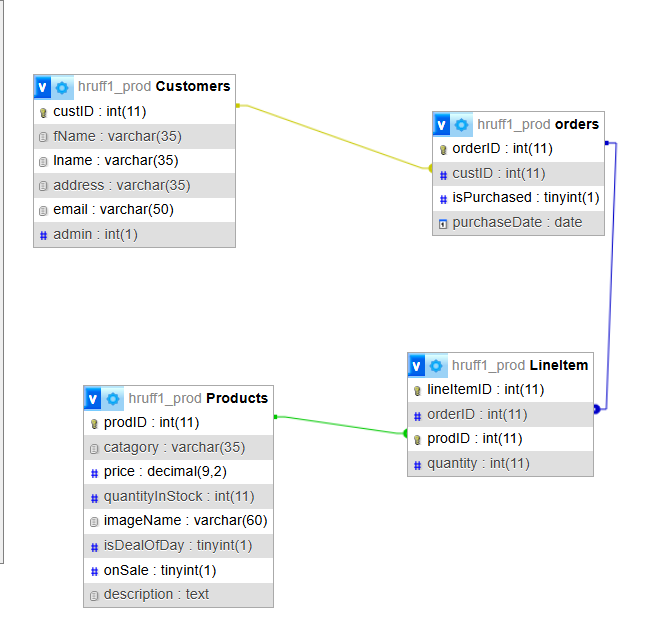665x627 pixels.
Task: Collapse the LineItem table with its V toggle
Action: click(x=416, y=366)
